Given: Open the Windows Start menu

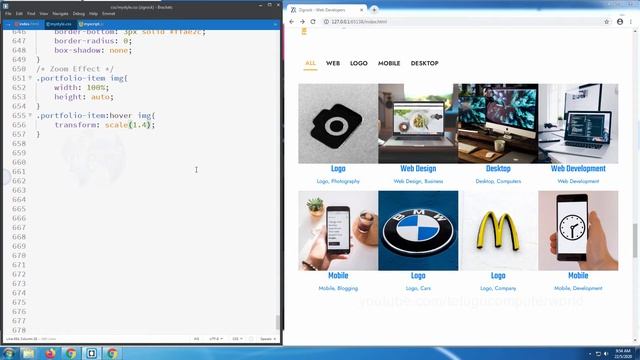Looking at the screenshot, I should (9, 353).
